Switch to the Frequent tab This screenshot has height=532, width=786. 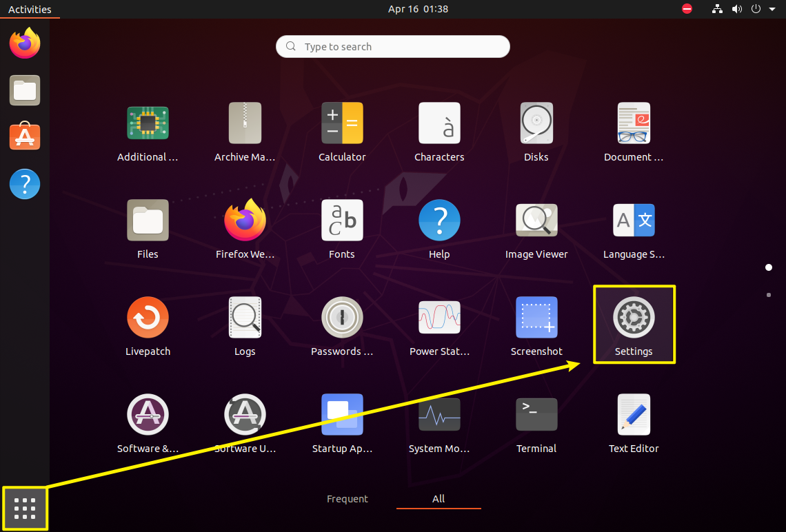click(347, 499)
